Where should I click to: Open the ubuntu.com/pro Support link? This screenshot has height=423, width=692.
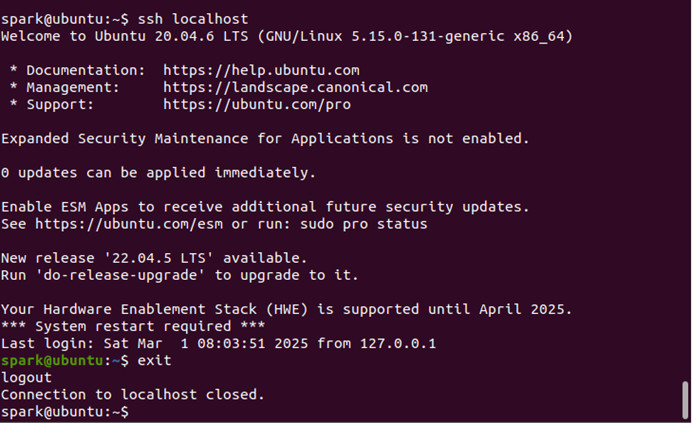click(x=257, y=105)
